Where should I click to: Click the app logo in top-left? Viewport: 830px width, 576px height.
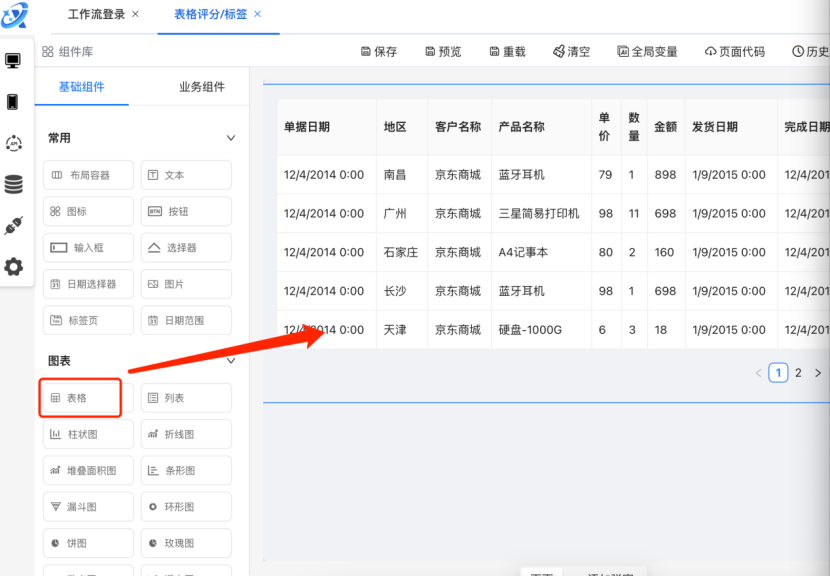(15, 15)
